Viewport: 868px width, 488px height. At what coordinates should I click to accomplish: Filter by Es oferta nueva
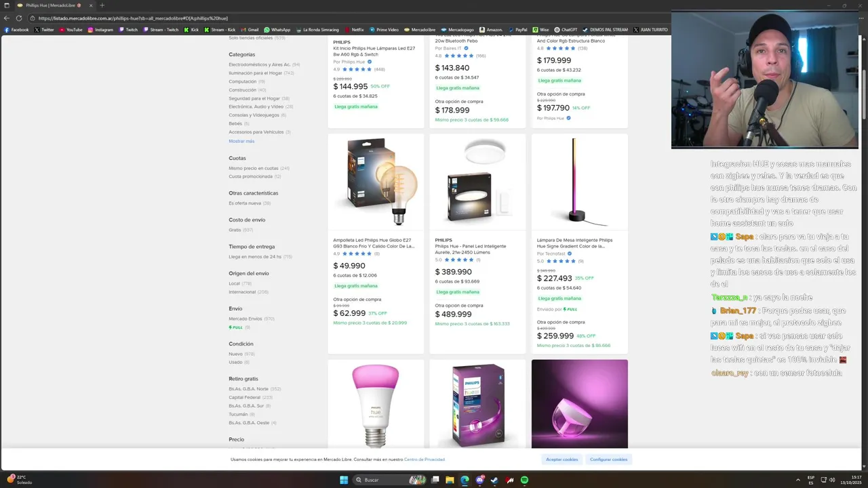point(250,203)
